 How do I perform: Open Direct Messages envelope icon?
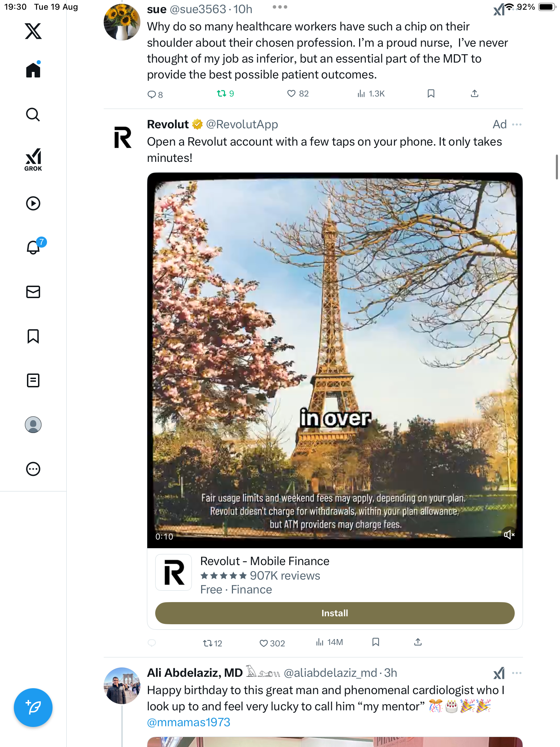(x=33, y=292)
